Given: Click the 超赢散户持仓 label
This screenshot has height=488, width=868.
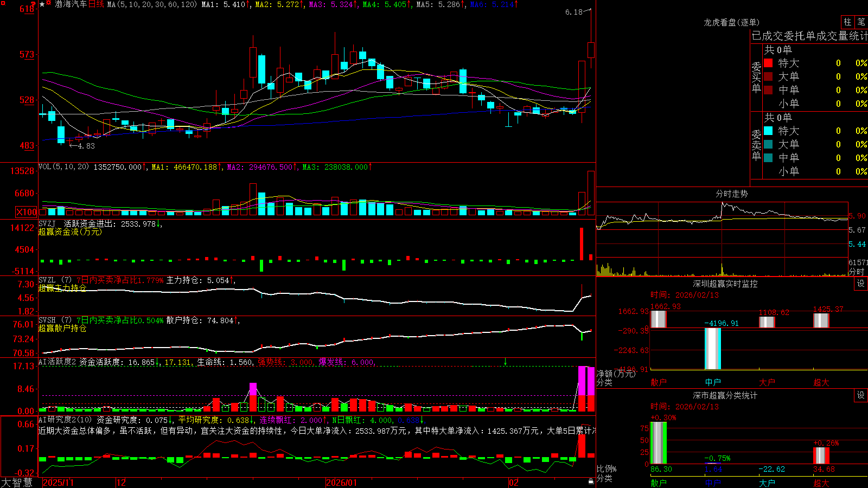Looking at the screenshot, I should pyautogui.click(x=62, y=328).
